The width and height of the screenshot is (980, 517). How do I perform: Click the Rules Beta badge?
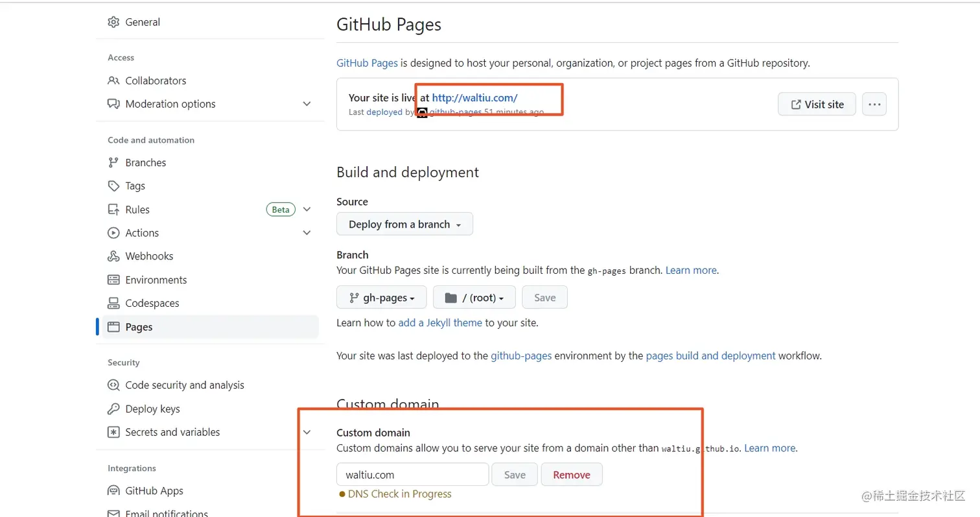[x=281, y=210]
